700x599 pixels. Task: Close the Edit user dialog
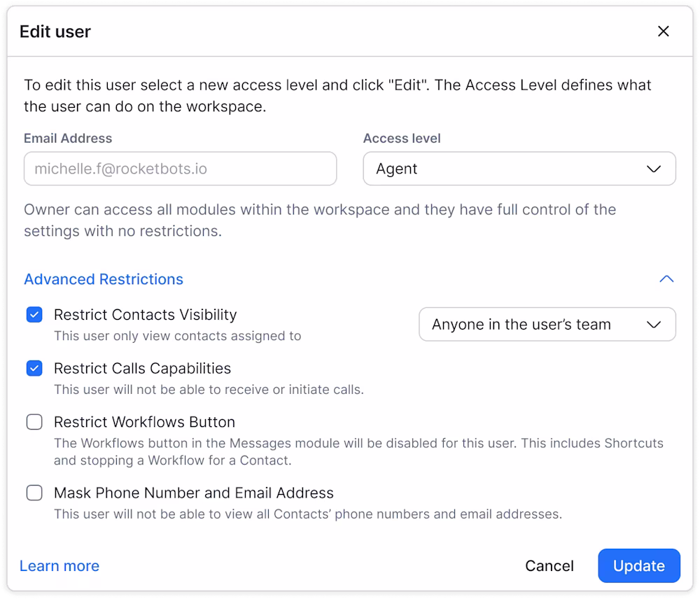point(664,31)
